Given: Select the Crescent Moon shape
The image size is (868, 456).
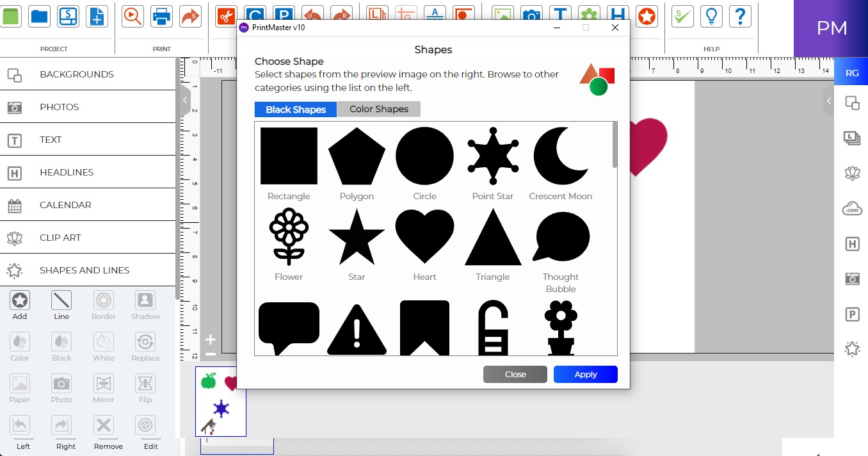Looking at the screenshot, I should (x=561, y=156).
